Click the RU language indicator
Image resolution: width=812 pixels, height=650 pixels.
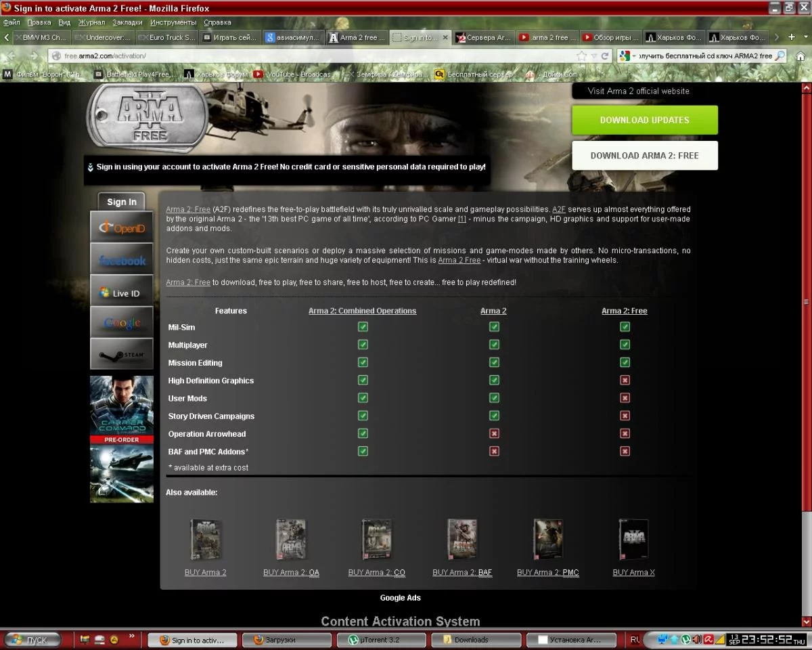tap(635, 639)
